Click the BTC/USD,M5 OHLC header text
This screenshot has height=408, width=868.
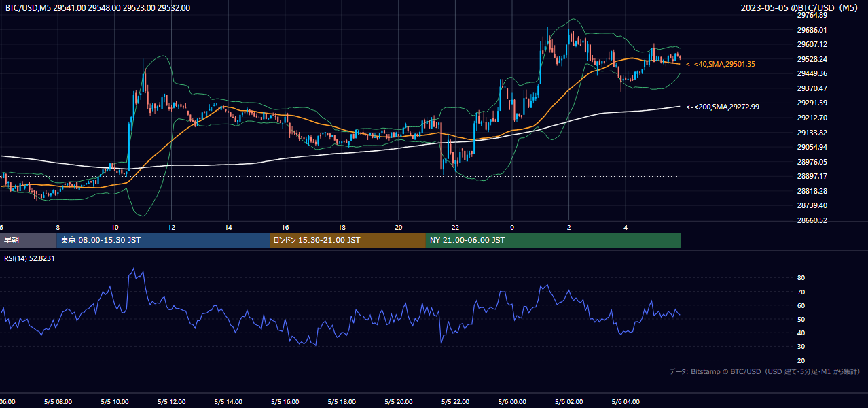(x=98, y=8)
